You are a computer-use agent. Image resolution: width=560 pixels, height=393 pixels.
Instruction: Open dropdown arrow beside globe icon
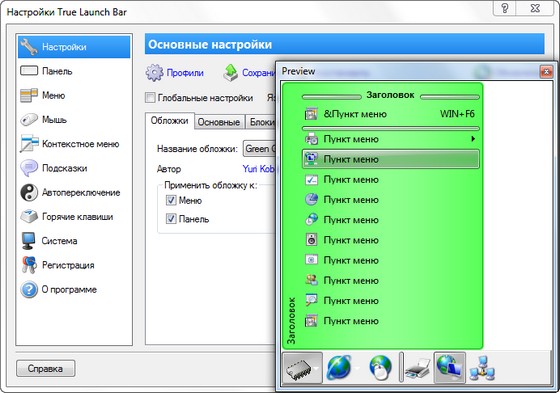(358, 368)
